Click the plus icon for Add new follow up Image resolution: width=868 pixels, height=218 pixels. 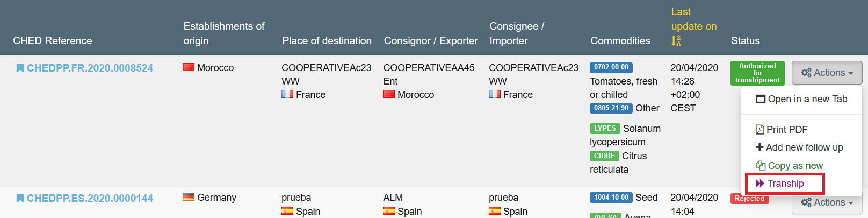click(x=759, y=147)
